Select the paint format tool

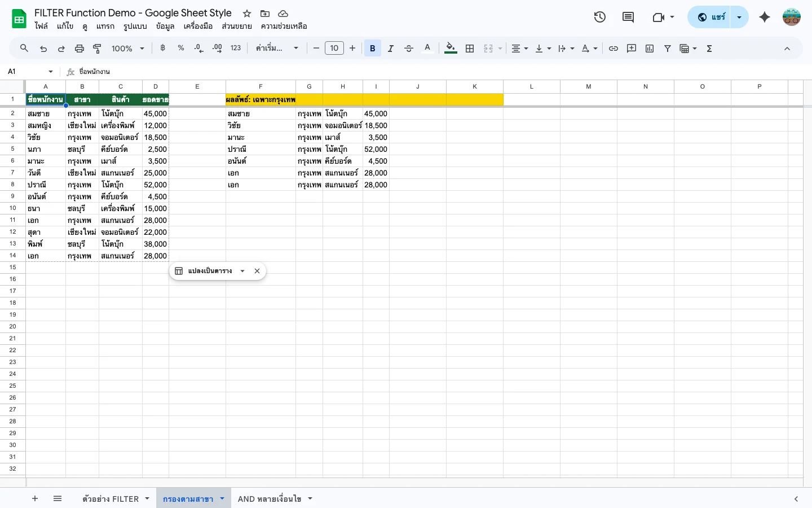point(97,49)
